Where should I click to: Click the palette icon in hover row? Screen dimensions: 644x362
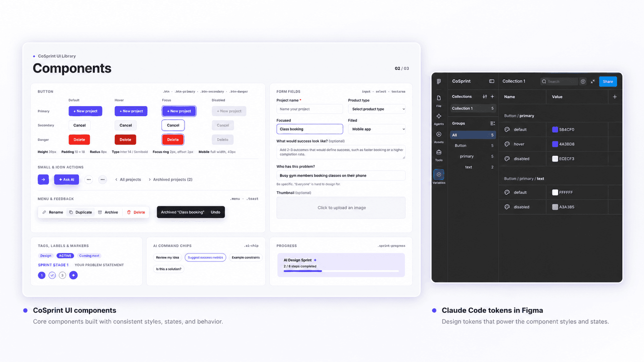click(x=507, y=144)
